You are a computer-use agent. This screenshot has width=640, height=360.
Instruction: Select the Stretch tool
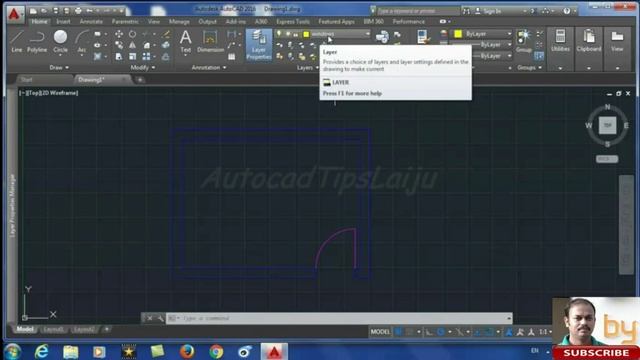point(119,56)
